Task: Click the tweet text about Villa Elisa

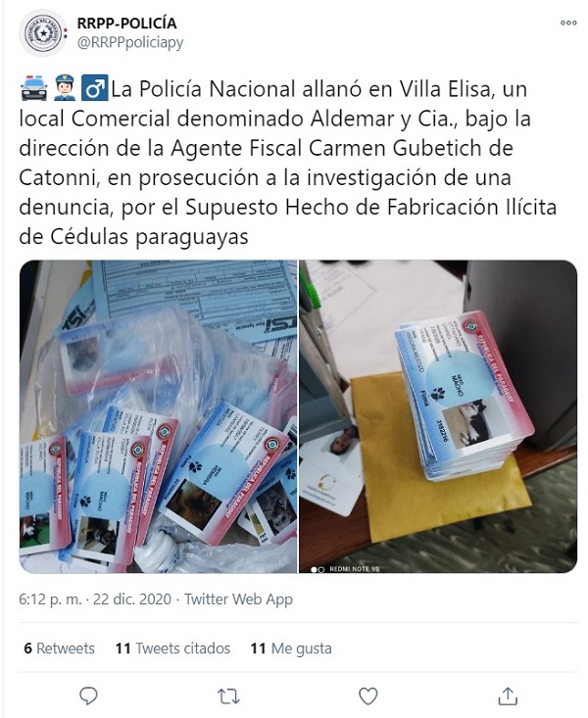Action: 288,163
